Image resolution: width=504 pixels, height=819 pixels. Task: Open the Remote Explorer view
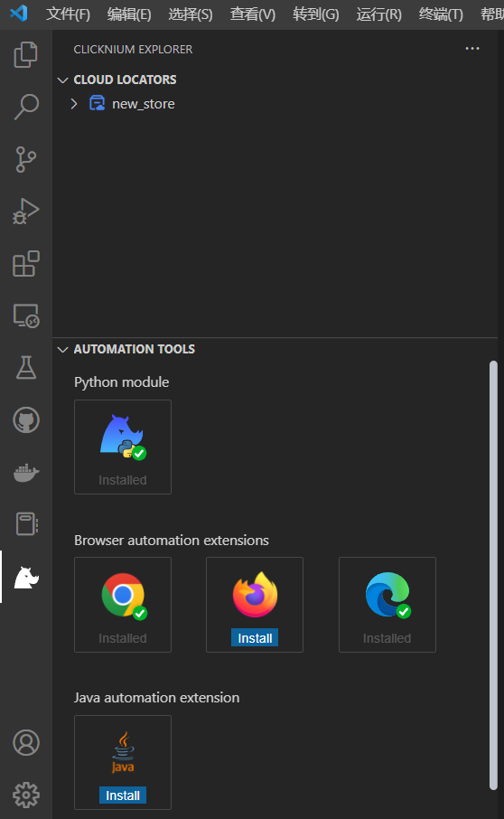(25, 315)
